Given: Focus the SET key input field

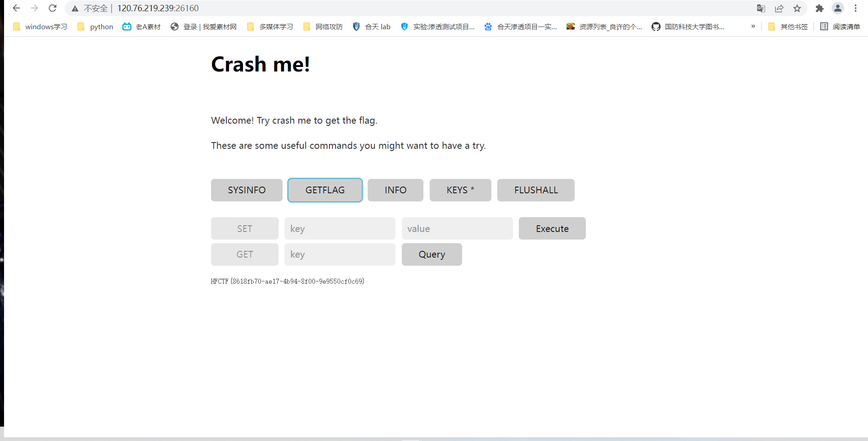Looking at the screenshot, I should click(x=340, y=228).
